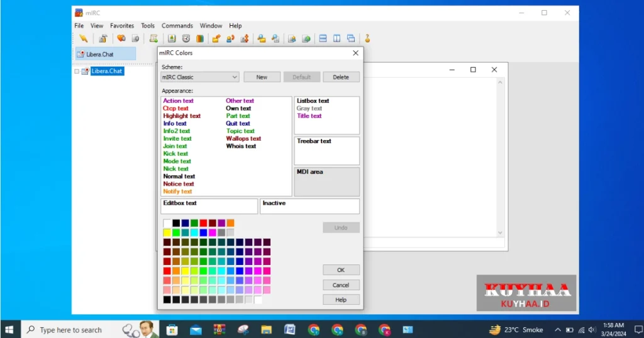Screen dimensions: 644x338
Task: Click the Tile Vertical windows toolbar icon
Action: (x=337, y=38)
